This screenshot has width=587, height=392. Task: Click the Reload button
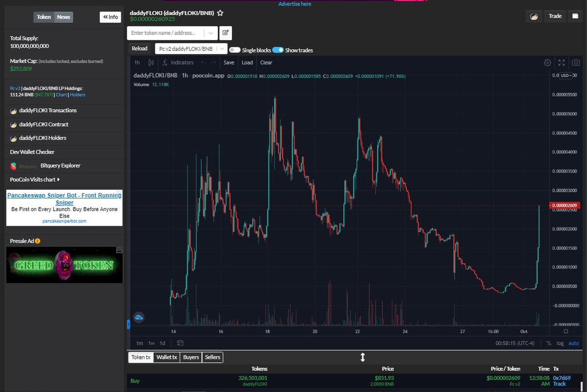click(139, 48)
